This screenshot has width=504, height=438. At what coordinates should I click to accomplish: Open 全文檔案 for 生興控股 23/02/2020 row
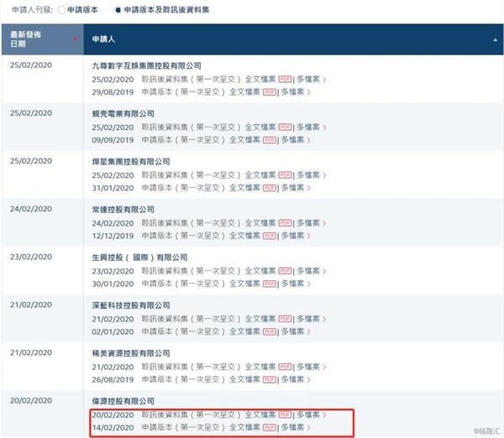[260, 271]
